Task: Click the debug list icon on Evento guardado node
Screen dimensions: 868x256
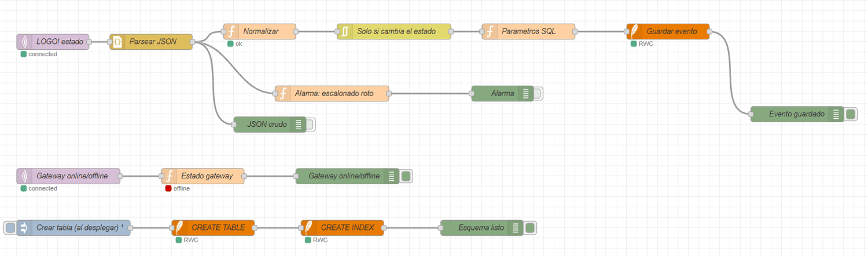Action: tap(836, 114)
